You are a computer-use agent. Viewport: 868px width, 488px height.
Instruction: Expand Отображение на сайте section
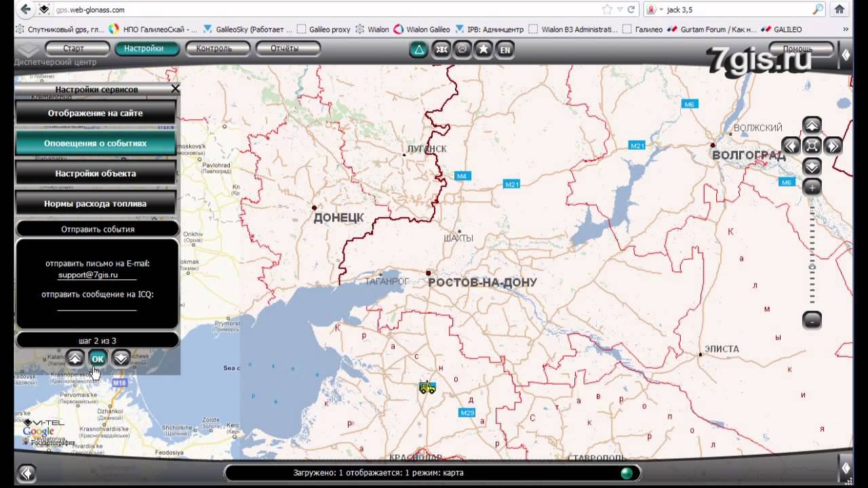96,113
